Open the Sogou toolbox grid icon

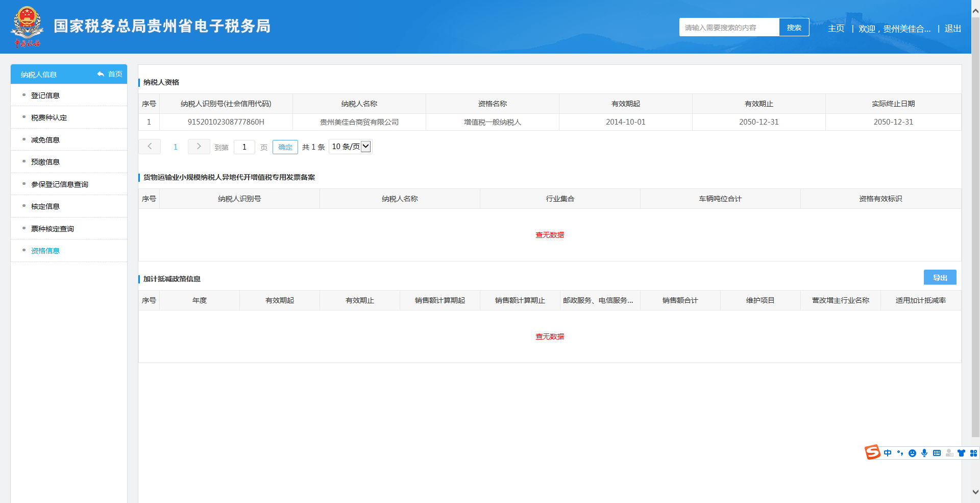tap(973, 453)
